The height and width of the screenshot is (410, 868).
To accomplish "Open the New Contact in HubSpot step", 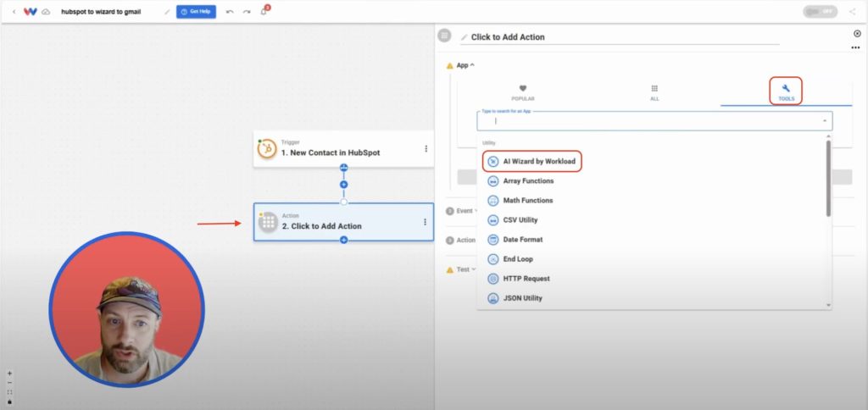I will point(343,149).
